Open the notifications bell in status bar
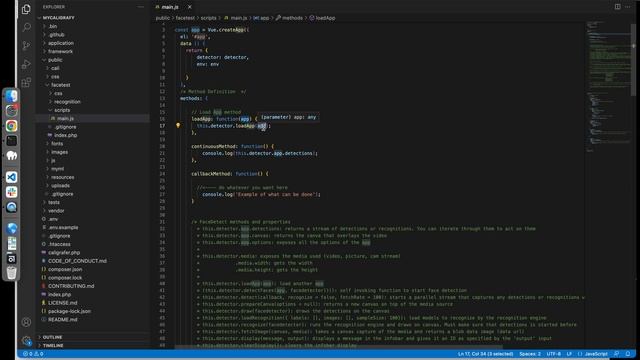 tap(628, 354)
